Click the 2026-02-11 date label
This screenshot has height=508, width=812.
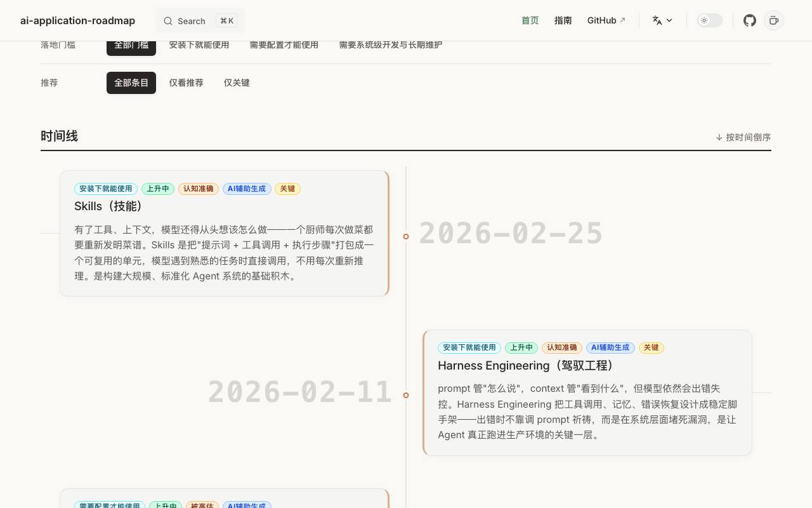click(x=300, y=392)
